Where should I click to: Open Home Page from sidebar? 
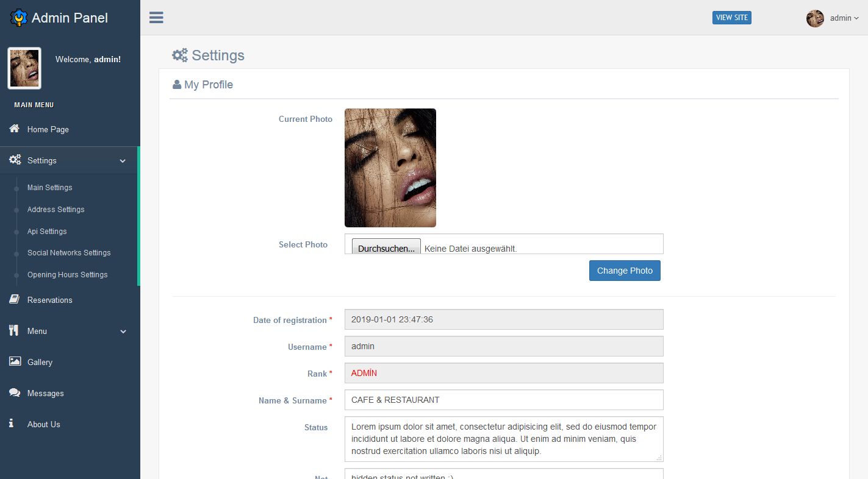tap(48, 129)
